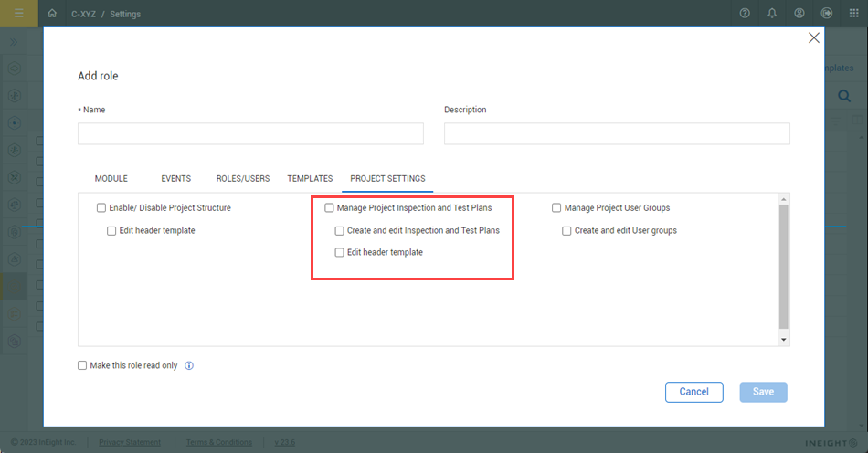Check Create and edit Inspection and Test Plans
Viewport: 868px width, 453px height.
[x=339, y=231]
